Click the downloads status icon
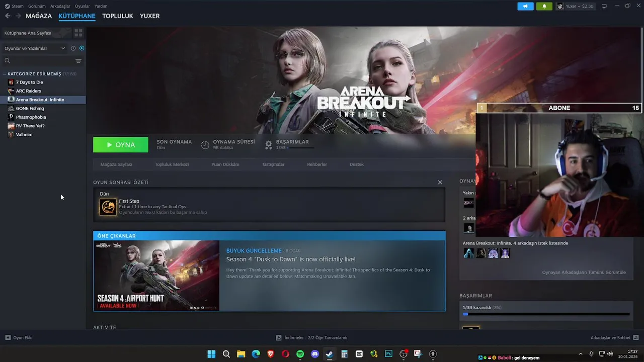 pos(279,338)
